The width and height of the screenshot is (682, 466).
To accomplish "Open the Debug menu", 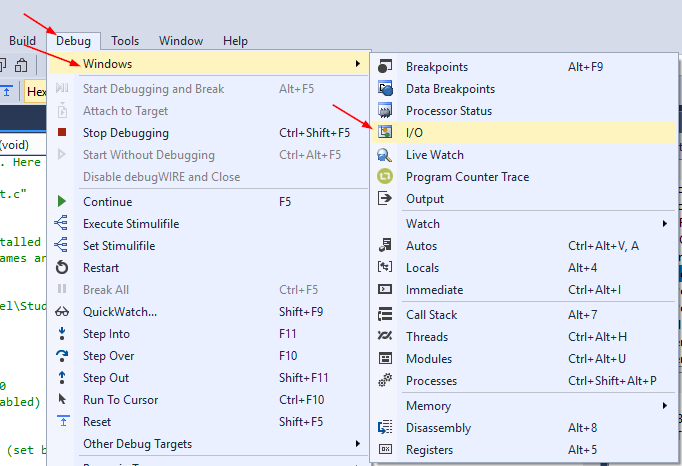I will 74,41.
